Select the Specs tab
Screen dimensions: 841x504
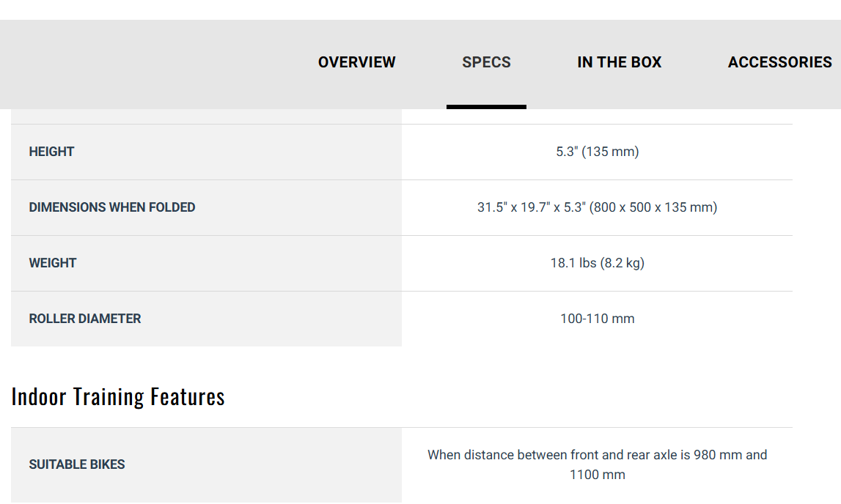pos(486,62)
